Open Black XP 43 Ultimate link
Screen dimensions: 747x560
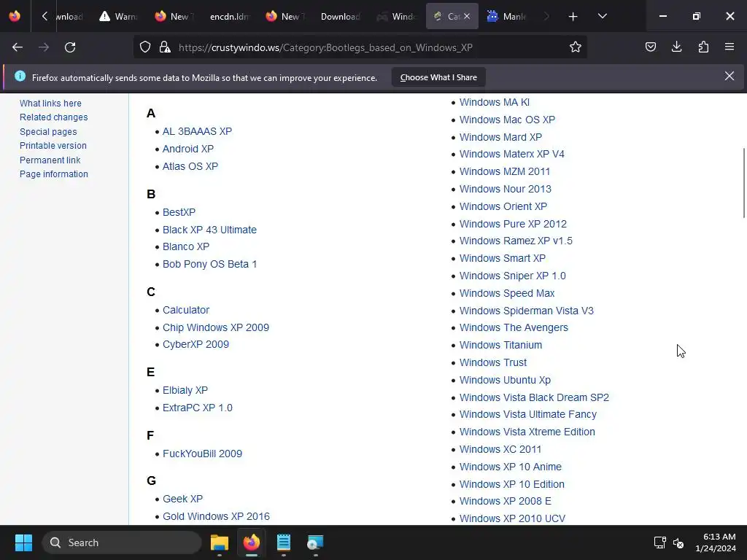tap(209, 230)
